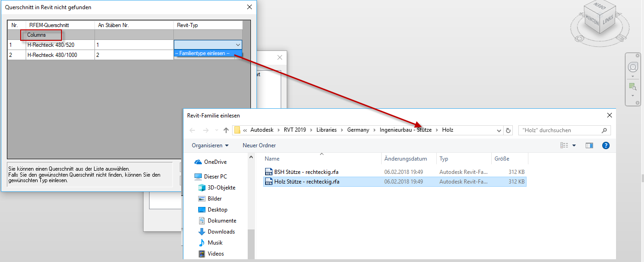Open recent locations dropdown arrow
The height and width of the screenshot is (262, 644).
point(216,130)
